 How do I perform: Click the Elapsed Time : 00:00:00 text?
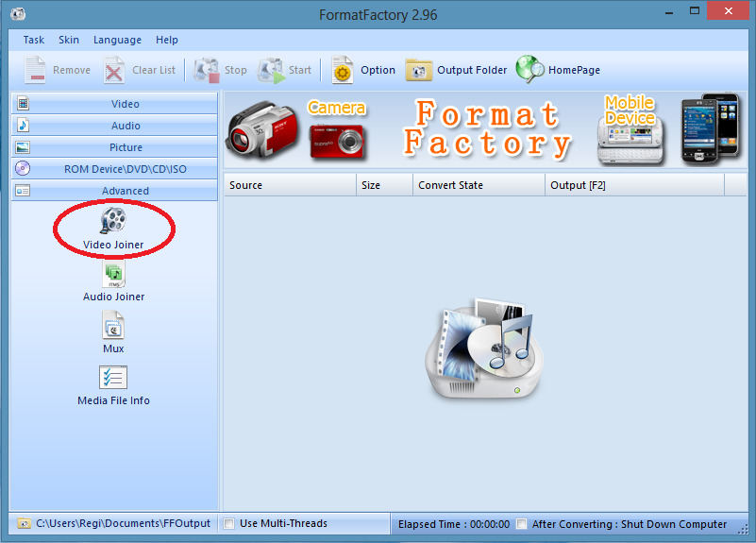pyautogui.click(x=454, y=524)
